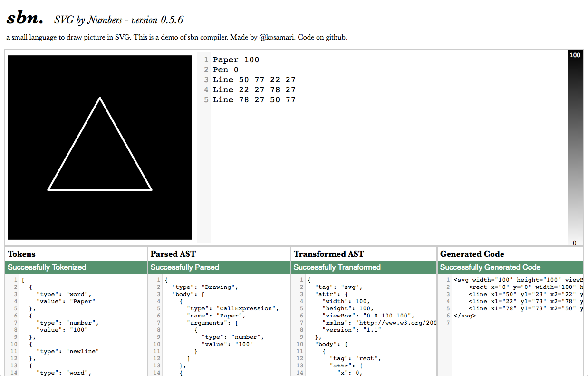This screenshot has width=588, height=376.
Task: Click line number 3 in the editor gutter
Action: (x=206, y=79)
